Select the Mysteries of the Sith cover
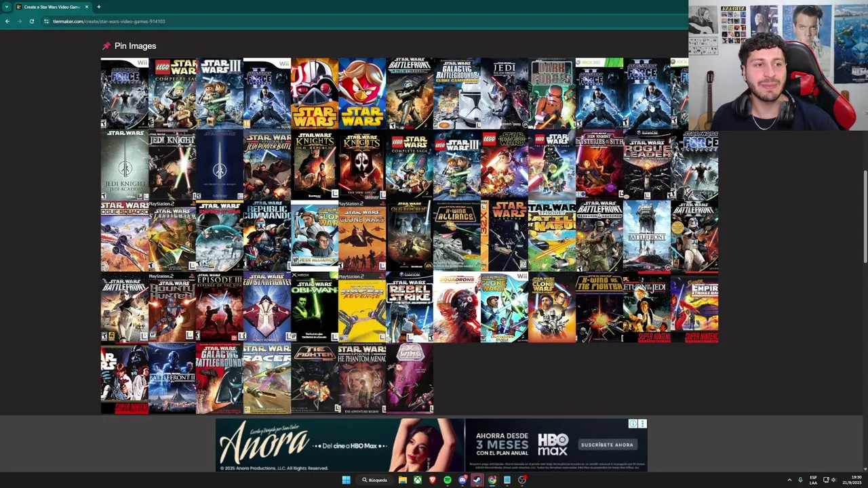This screenshot has height=488, width=868. [x=599, y=165]
